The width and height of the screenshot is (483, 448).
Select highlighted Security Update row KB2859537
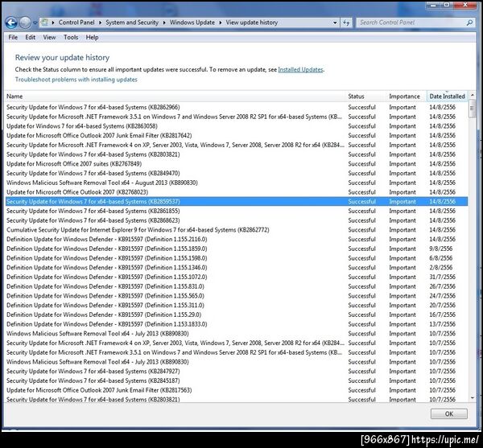click(x=237, y=202)
